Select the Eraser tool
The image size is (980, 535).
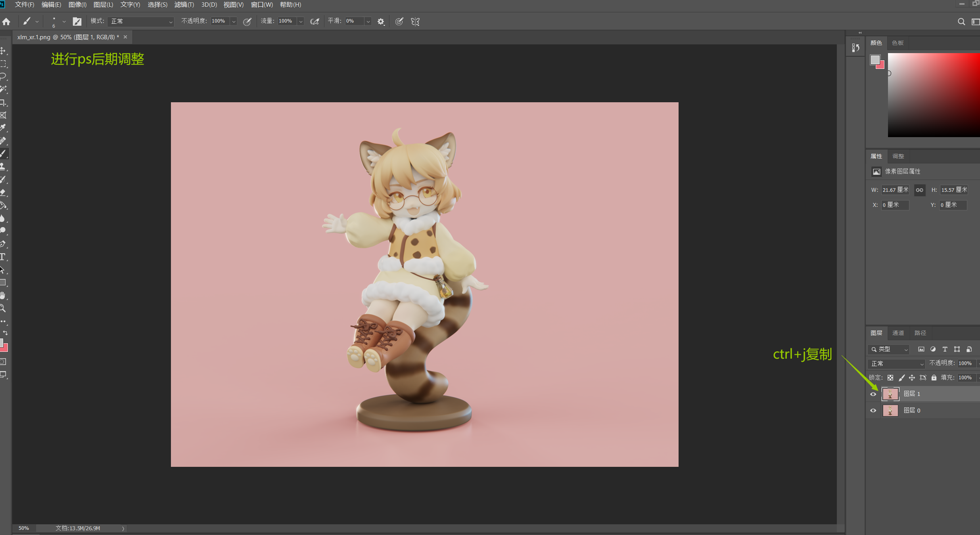(x=3, y=193)
